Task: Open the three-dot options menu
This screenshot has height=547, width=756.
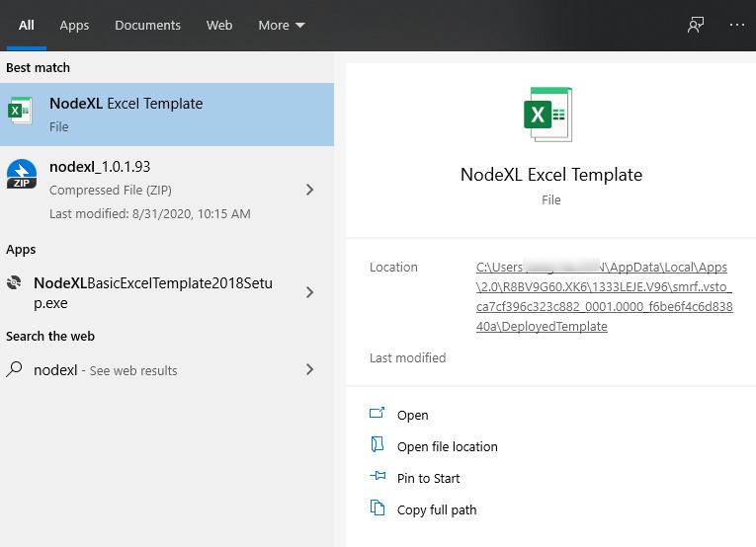Action: pos(736,25)
